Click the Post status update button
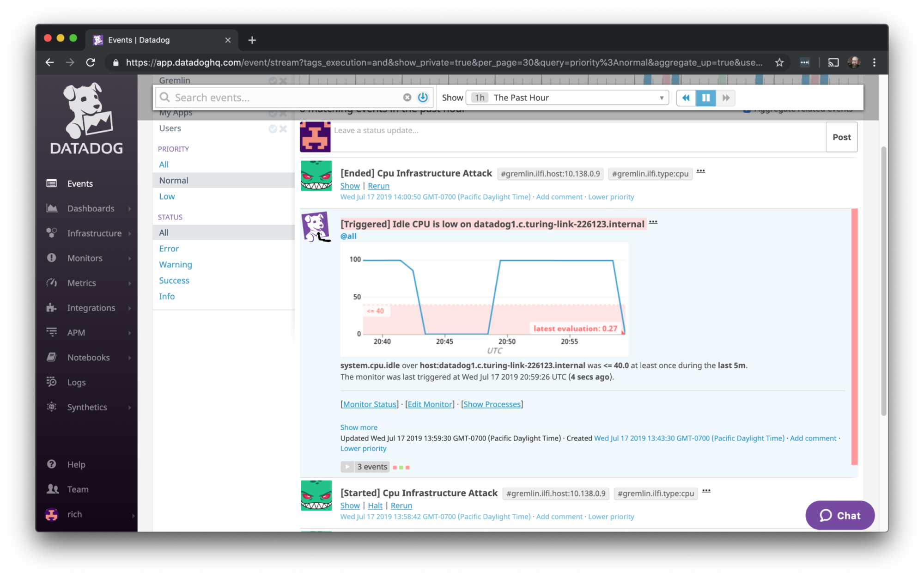924x579 pixels. 841,137
